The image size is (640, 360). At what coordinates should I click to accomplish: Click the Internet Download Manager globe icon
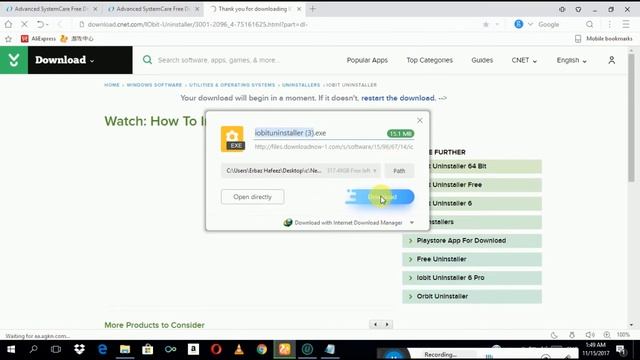coord(288,222)
